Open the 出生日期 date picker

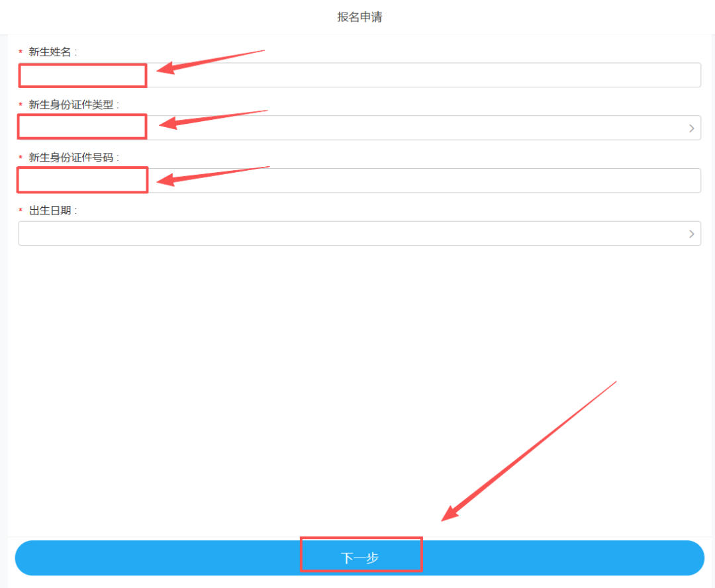pyautogui.click(x=359, y=234)
